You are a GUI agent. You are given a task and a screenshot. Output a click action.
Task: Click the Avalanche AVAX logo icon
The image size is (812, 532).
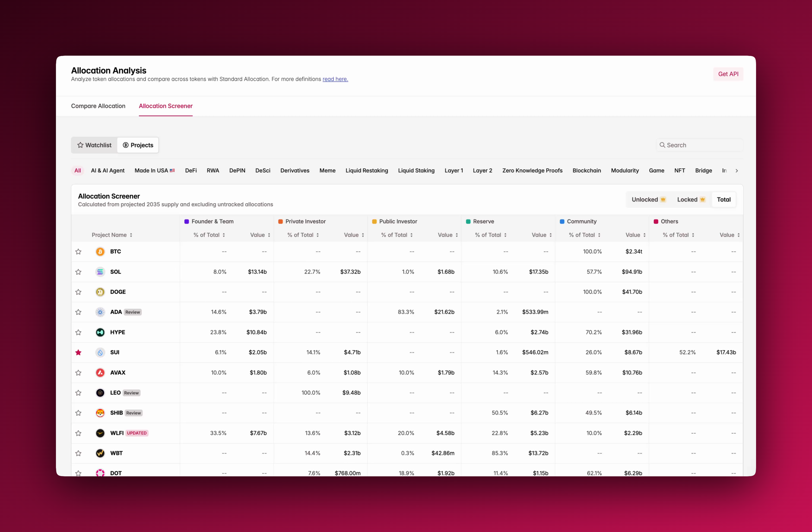pos(100,372)
